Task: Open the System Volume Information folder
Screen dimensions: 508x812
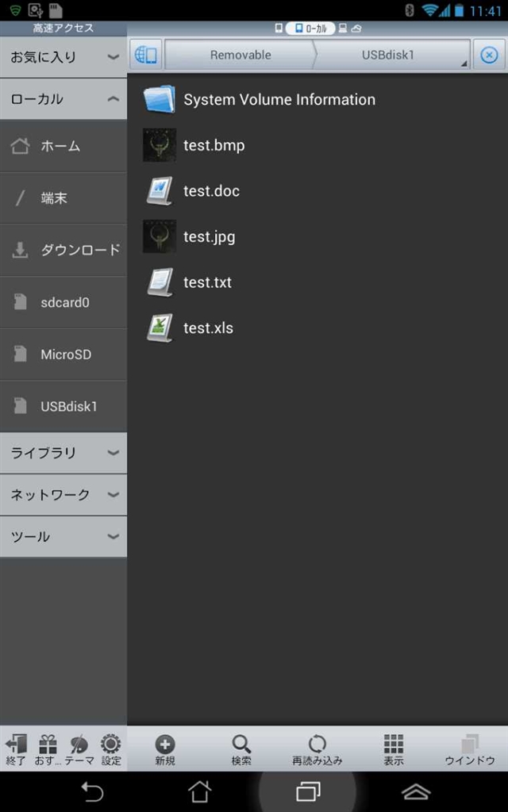Action: click(x=279, y=100)
